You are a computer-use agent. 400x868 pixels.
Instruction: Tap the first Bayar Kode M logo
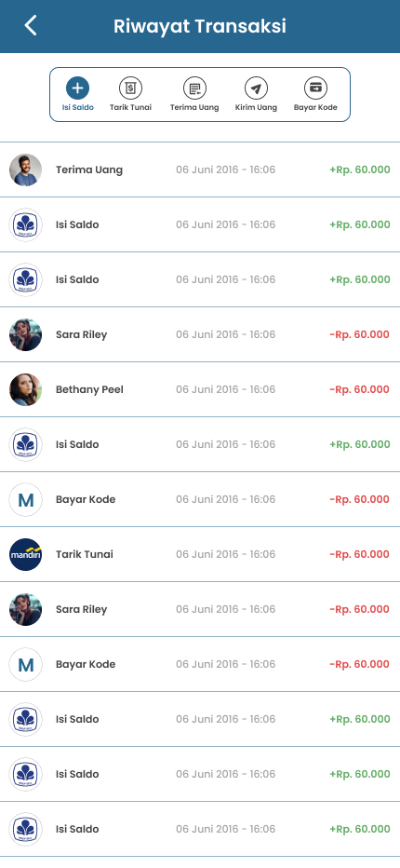(25, 499)
